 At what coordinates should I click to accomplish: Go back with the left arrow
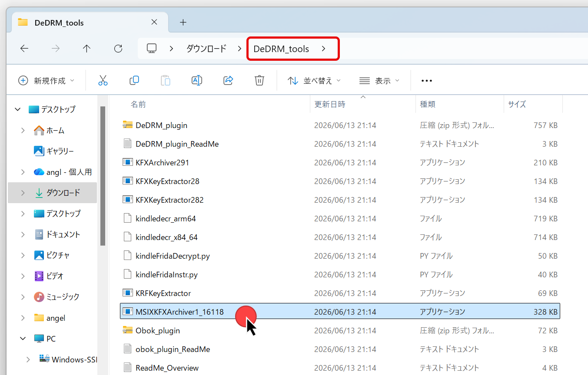tap(24, 49)
